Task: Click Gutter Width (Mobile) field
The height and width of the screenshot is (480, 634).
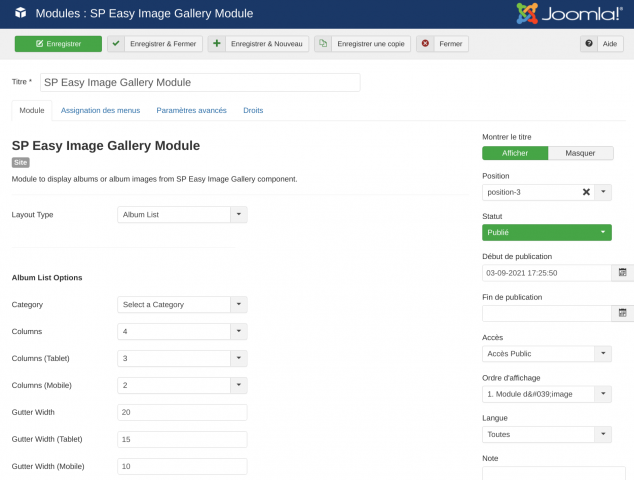Action: 182,466
